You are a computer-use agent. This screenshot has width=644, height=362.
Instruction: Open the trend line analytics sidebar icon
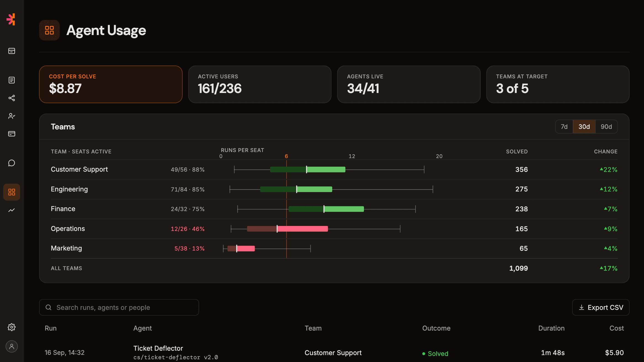point(12,210)
